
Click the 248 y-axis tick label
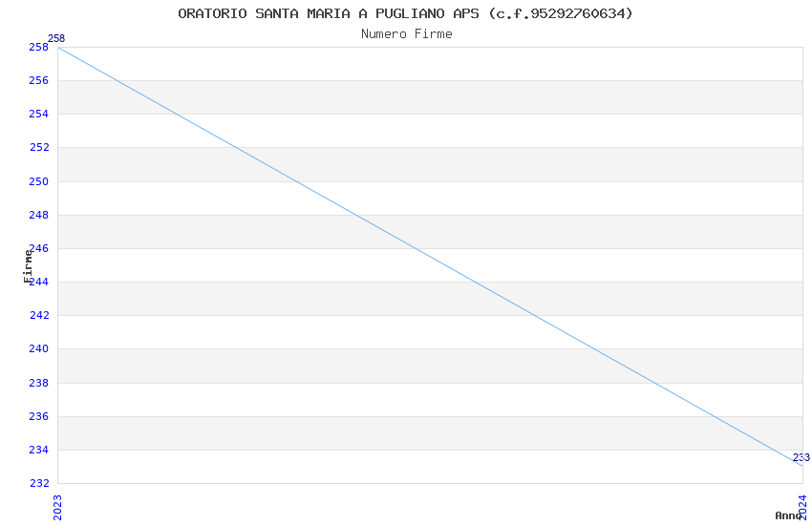click(x=39, y=215)
